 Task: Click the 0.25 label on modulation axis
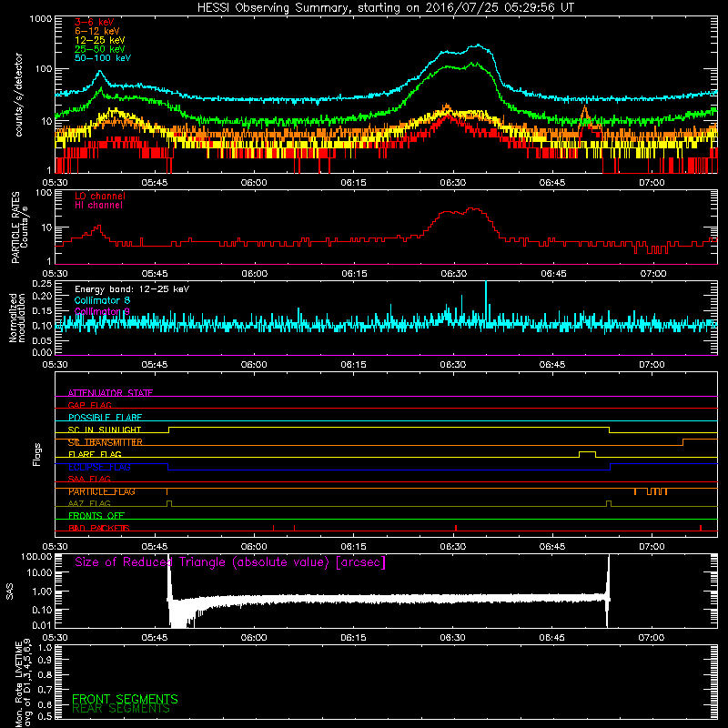[x=42, y=284]
